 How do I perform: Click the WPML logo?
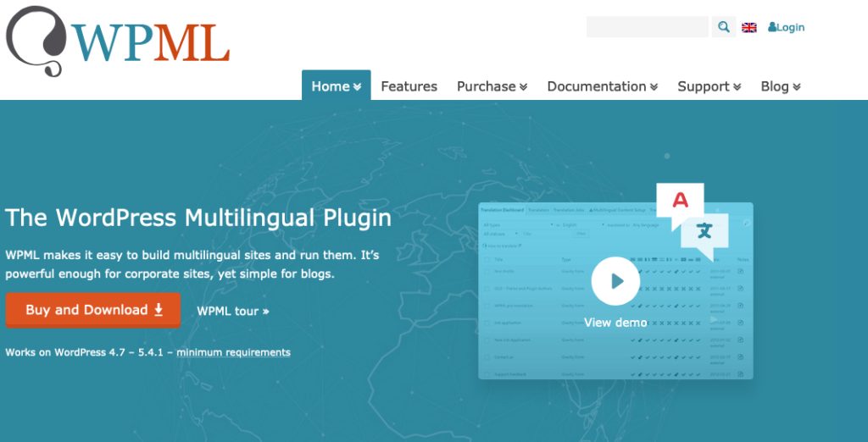click(x=117, y=41)
